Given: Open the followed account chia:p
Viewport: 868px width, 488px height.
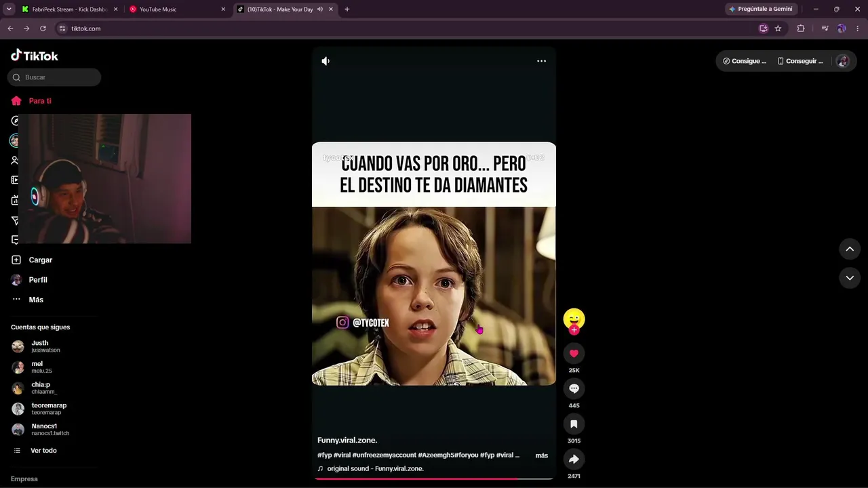Looking at the screenshot, I should (x=35, y=388).
